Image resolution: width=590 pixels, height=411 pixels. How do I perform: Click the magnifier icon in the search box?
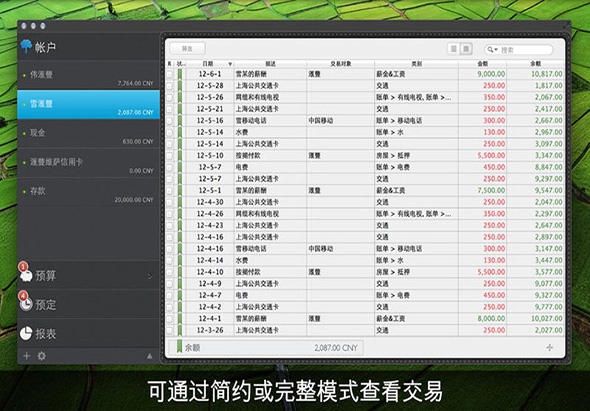pos(490,49)
